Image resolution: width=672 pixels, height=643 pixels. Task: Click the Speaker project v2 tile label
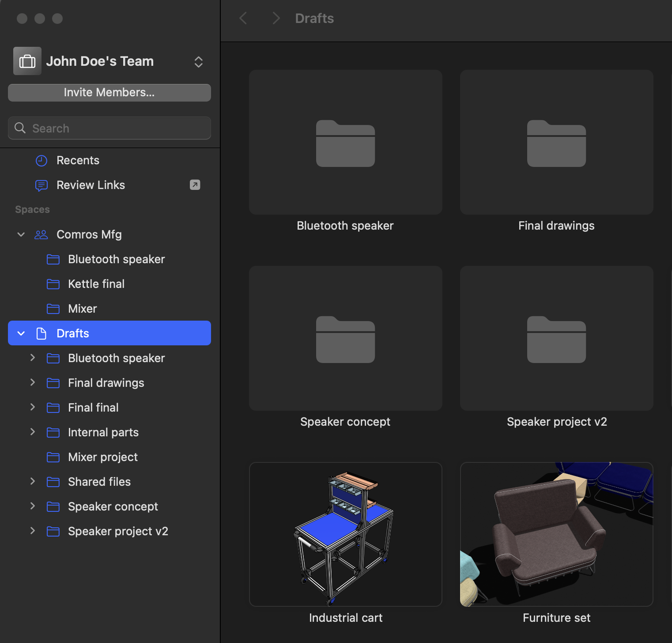click(x=557, y=422)
